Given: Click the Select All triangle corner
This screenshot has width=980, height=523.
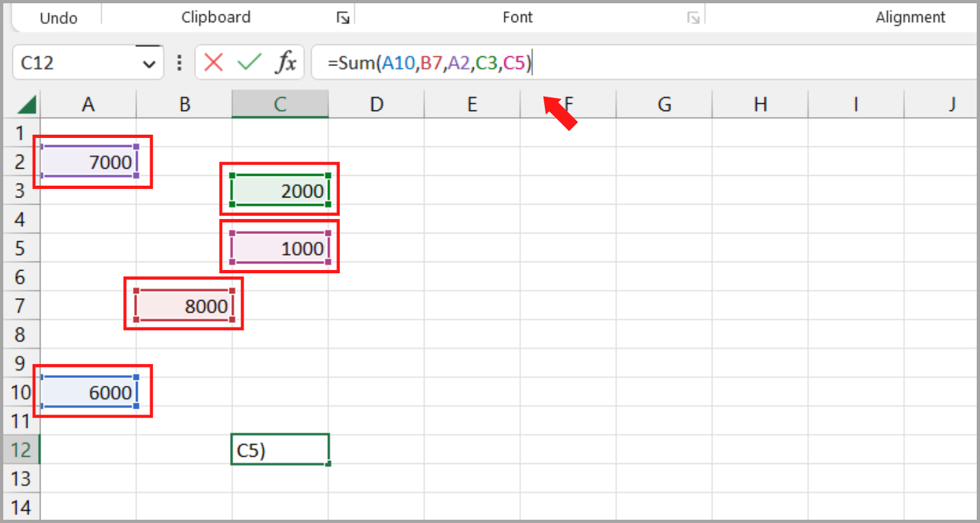Looking at the screenshot, I should 27,104.
